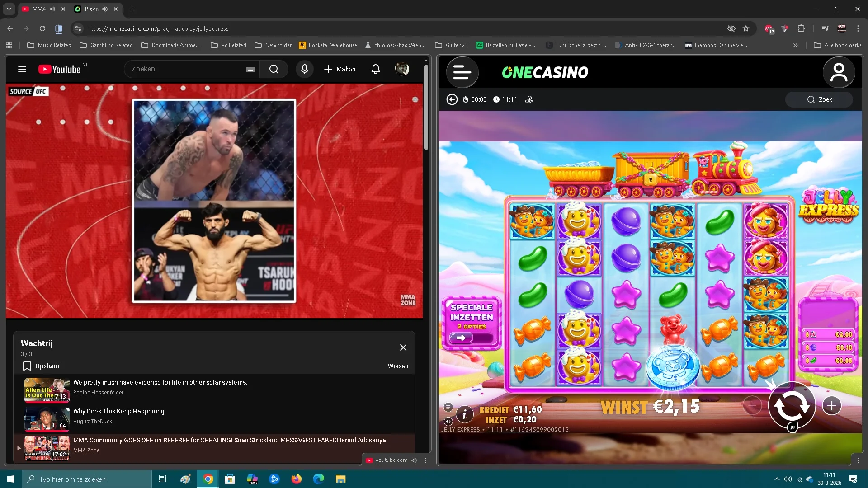868x488 pixels.
Task: Click the Zoek search button in OneCasino
Action: pos(819,99)
